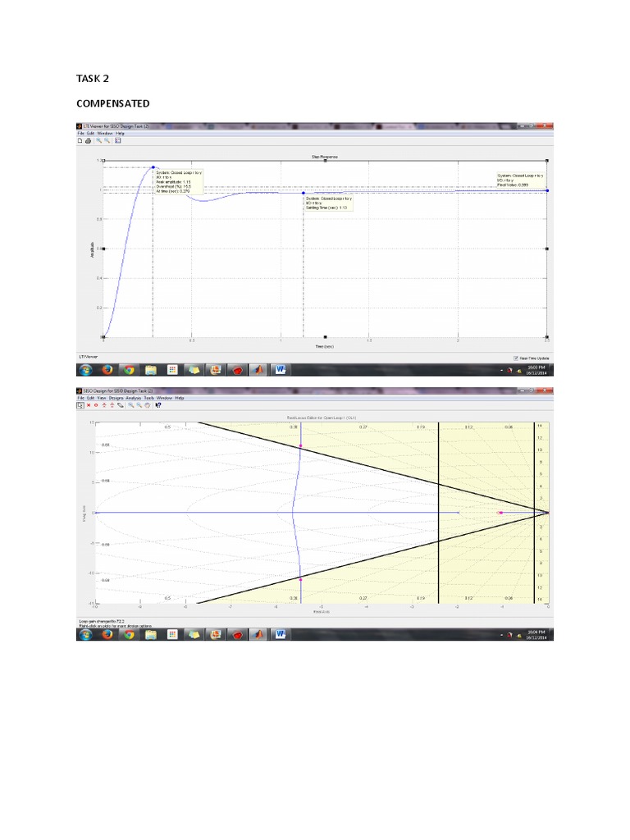Click the Settling Time data tip box
This screenshot has width=630, height=840.
328,203
